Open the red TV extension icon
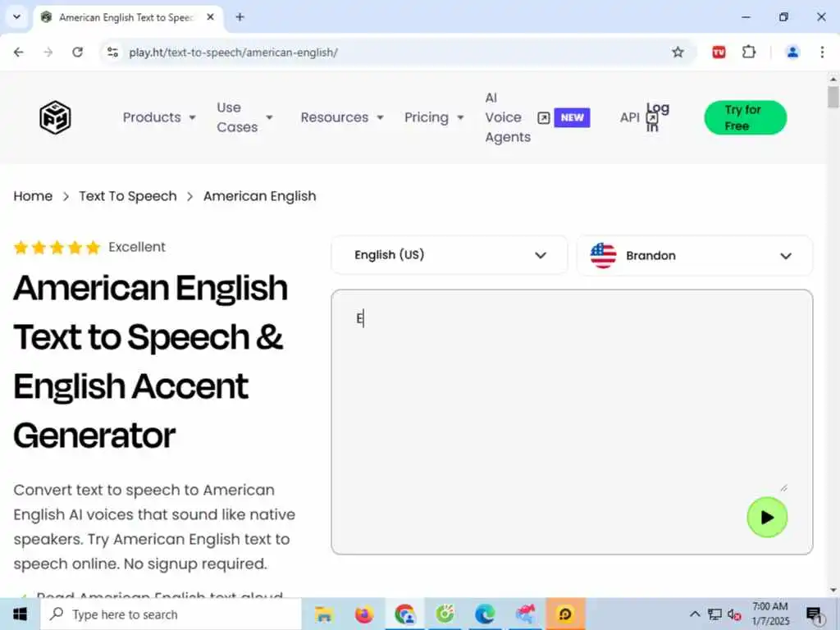 (719, 52)
